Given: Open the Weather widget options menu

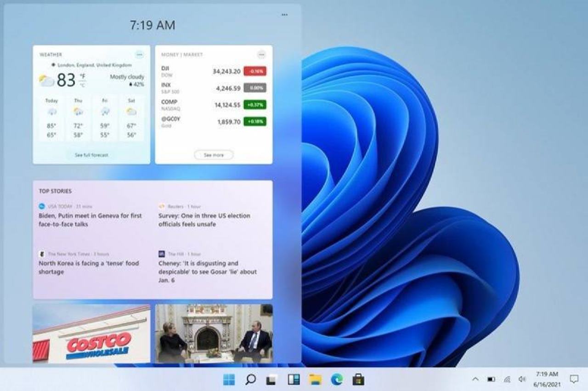Looking at the screenshot, I should click(x=139, y=54).
